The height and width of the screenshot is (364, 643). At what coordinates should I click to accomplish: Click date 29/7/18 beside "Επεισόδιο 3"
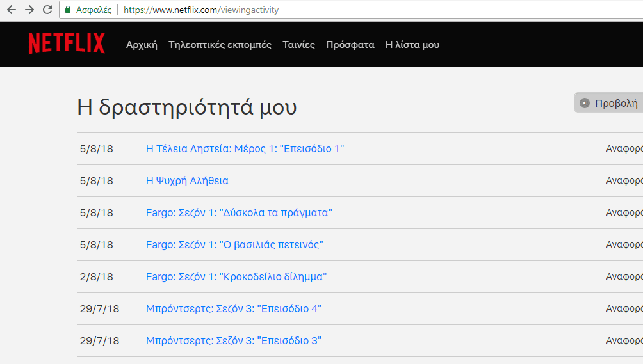(100, 340)
